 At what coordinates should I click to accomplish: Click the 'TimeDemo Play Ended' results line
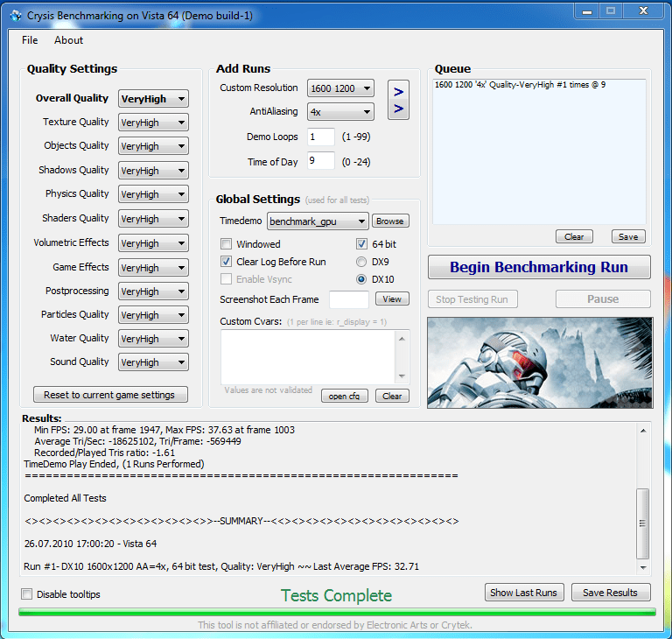point(114,464)
